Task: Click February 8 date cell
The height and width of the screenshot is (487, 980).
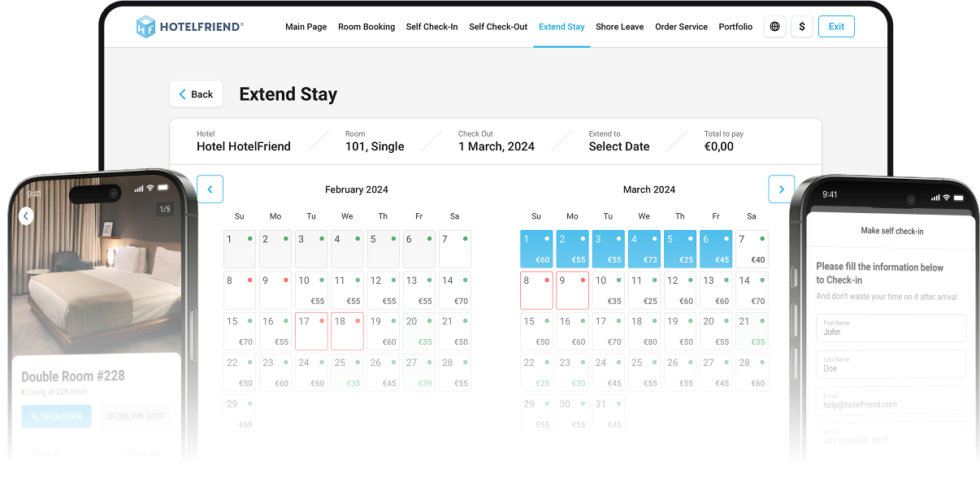Action: point(240,290)
